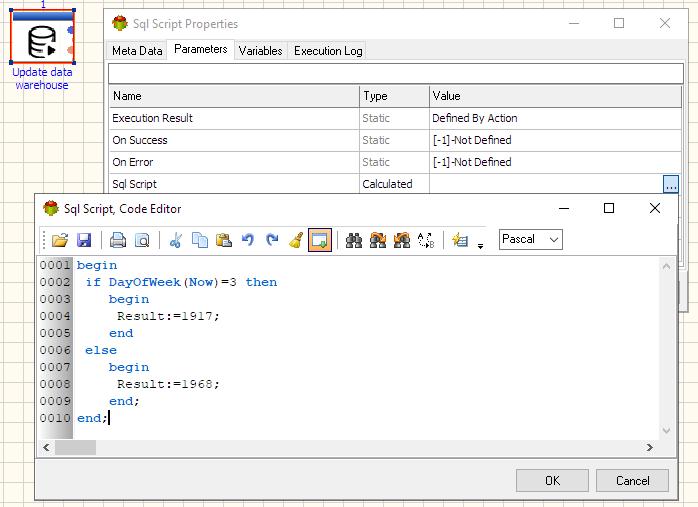Screen dimensions: 698x507
Task: Click the Type column header
Action: point(394,96)
